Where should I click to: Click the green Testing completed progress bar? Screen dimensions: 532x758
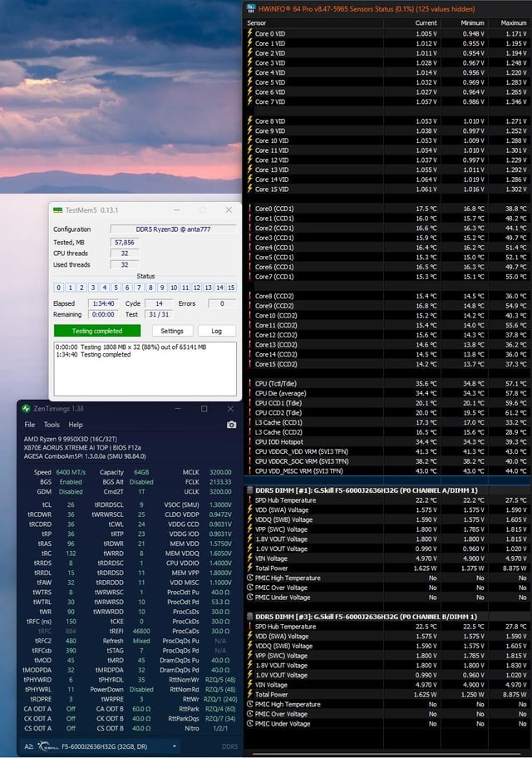pyautogui.click(x=97, y=331)
